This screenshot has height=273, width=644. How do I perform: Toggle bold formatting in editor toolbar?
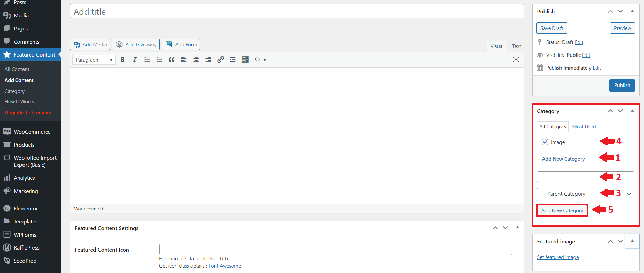pyautogui.click(x=123, y=60)
